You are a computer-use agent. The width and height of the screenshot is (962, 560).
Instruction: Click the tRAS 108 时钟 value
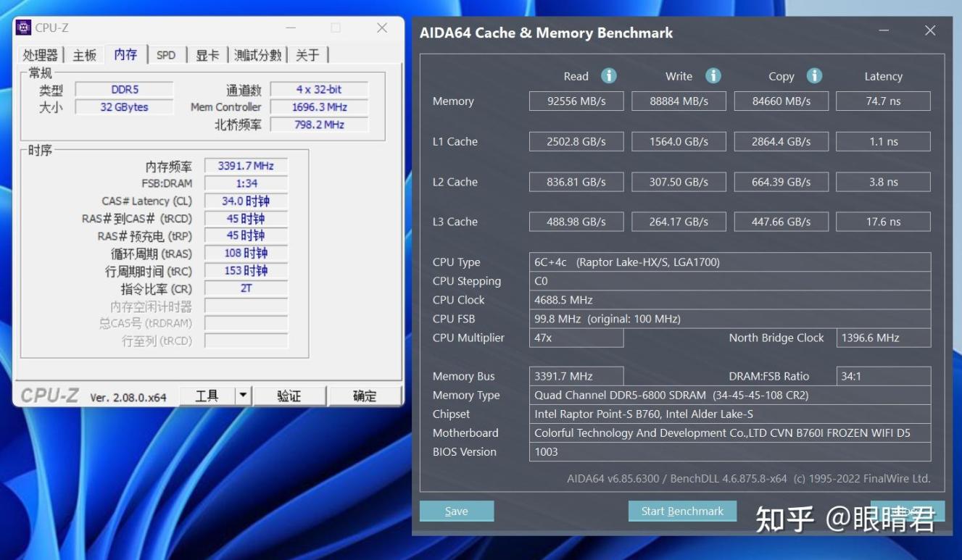[246, 253]
